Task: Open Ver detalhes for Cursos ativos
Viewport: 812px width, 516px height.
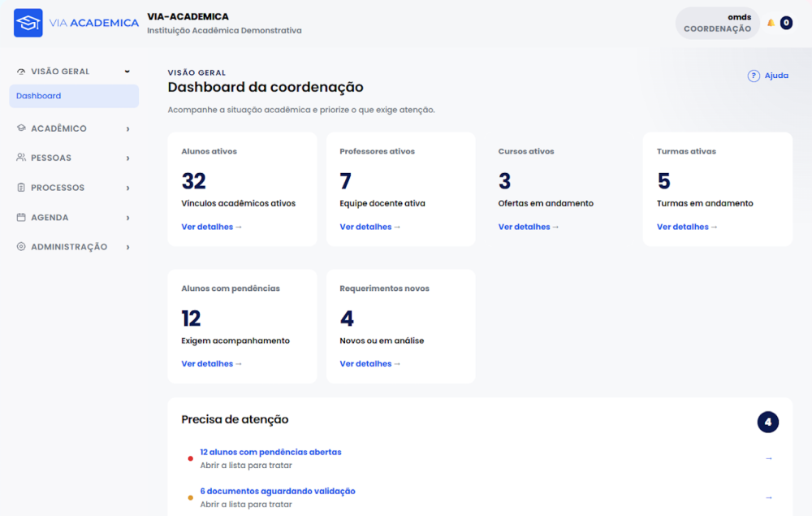Action: 529,227
